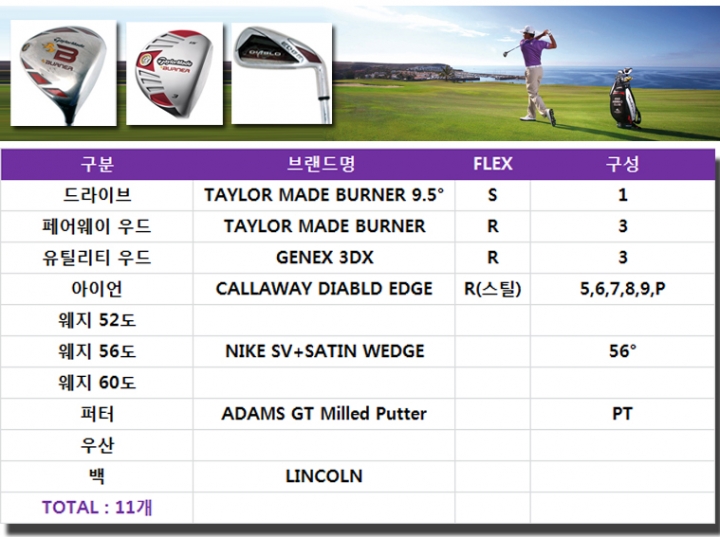
Task: Click the 'R(스틸)' flex cell
Action: coord(493,289)
